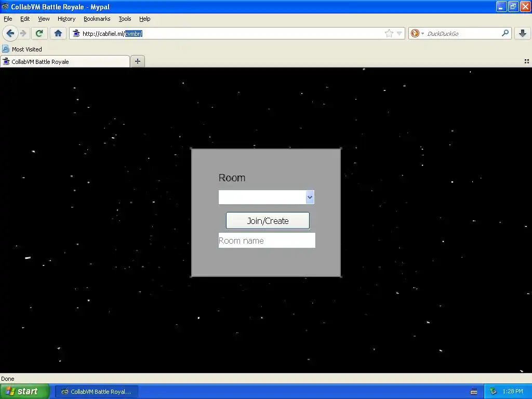Open the Home page button

tap(58, 33)
